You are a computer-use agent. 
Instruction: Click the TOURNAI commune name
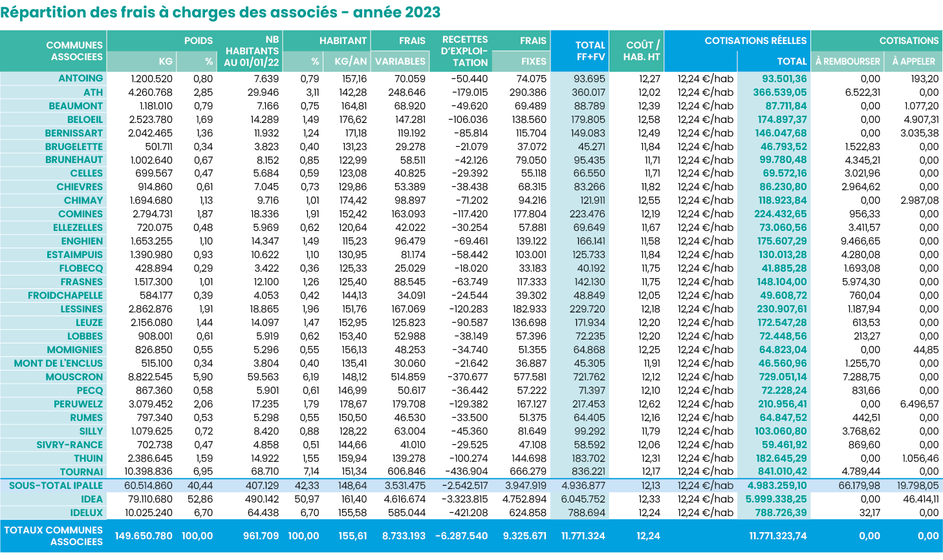tap(81, 472)
